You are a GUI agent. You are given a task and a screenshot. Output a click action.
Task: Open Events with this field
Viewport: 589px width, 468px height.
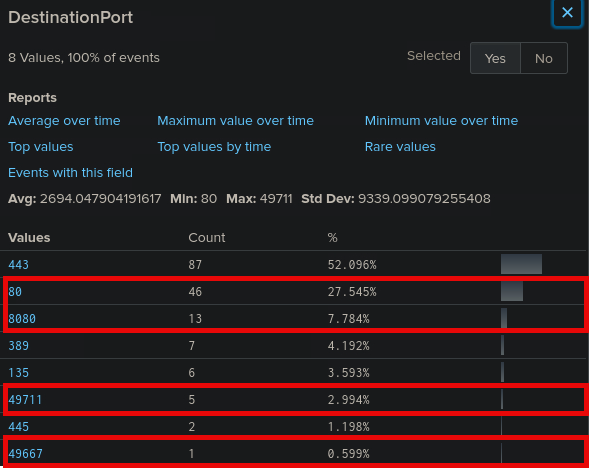click(70, 173)
